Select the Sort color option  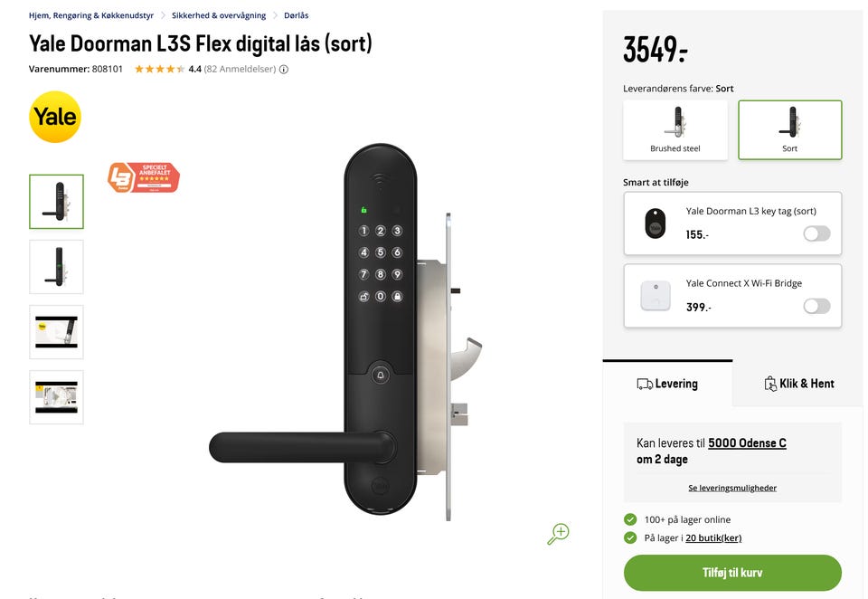point(790,130)
